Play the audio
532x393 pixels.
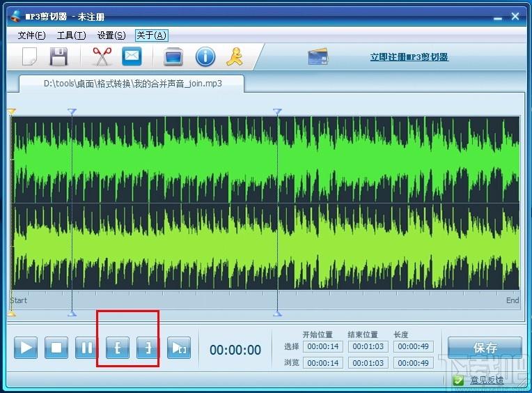26,348
